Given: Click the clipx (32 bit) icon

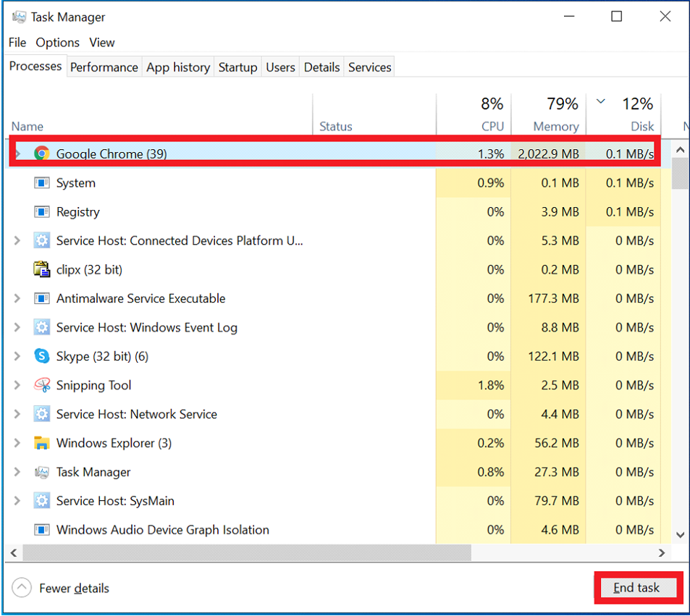Looking at the screenshot, I should point(41,269).
